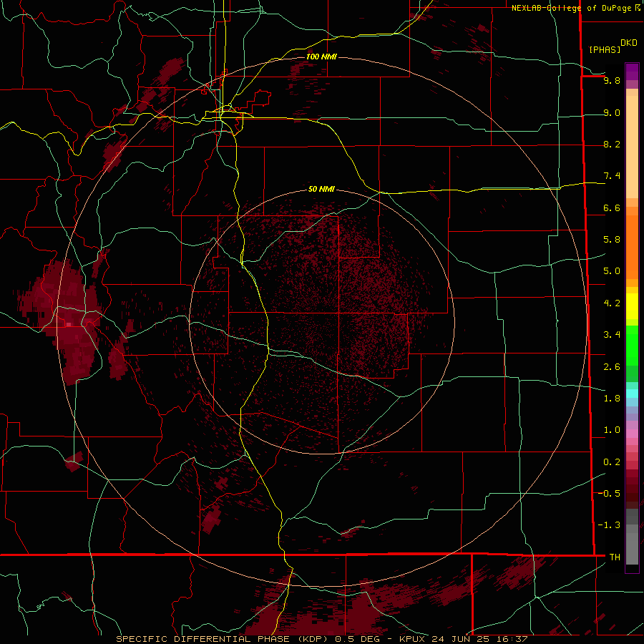Screen dimensions: 644x644
Task: Select the 7.4 scale label
Action: [612, 176]
